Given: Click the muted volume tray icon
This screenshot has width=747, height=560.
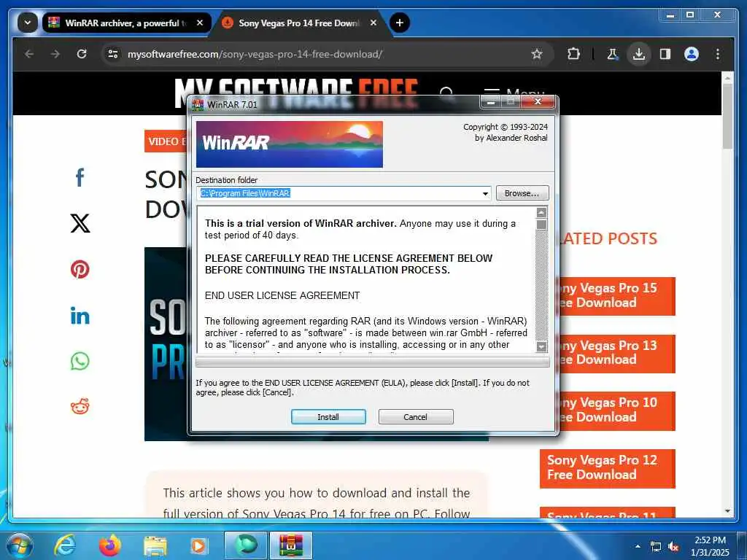Looking at the screenshot, I should tap(673, 547).
